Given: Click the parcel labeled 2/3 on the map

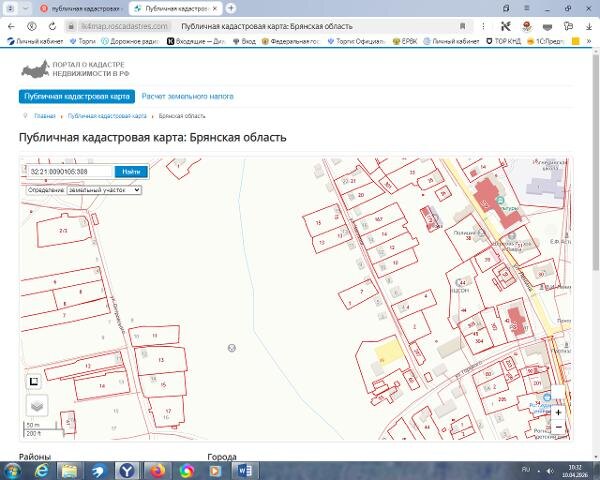Looking at the screenshot, I should 63,231.
